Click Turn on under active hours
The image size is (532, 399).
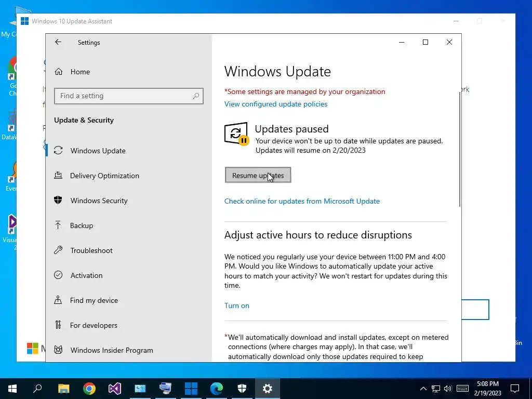237,305
